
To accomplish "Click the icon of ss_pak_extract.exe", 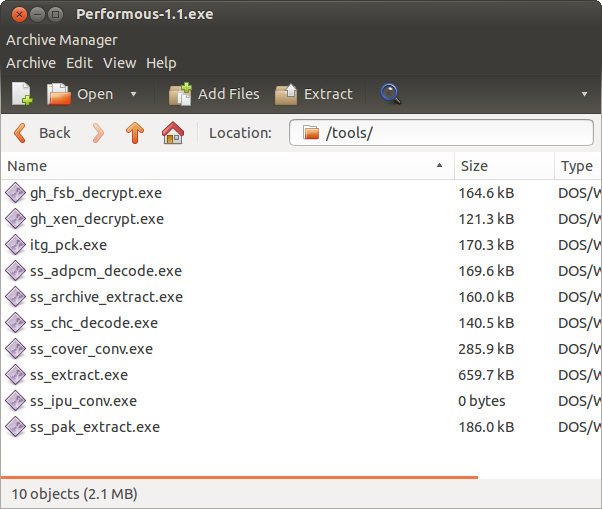I will click(x=15, y=427).
